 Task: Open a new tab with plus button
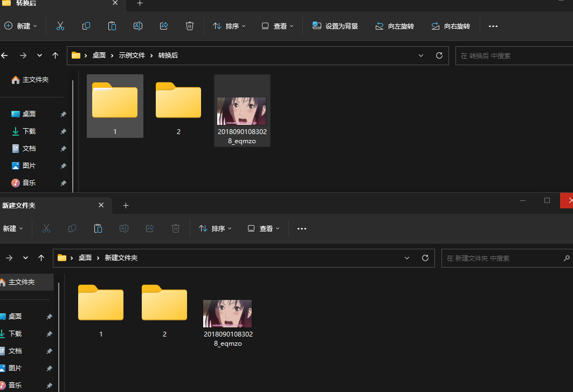coord(140,4)
